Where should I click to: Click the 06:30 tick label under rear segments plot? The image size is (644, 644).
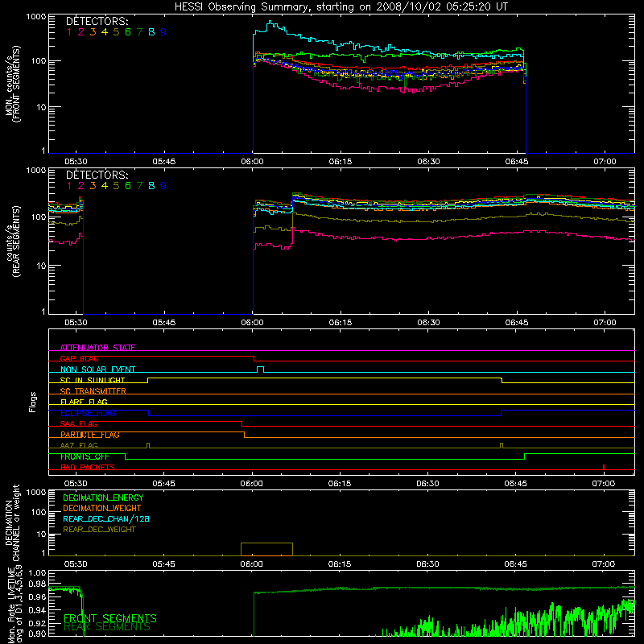coord(428,323)
